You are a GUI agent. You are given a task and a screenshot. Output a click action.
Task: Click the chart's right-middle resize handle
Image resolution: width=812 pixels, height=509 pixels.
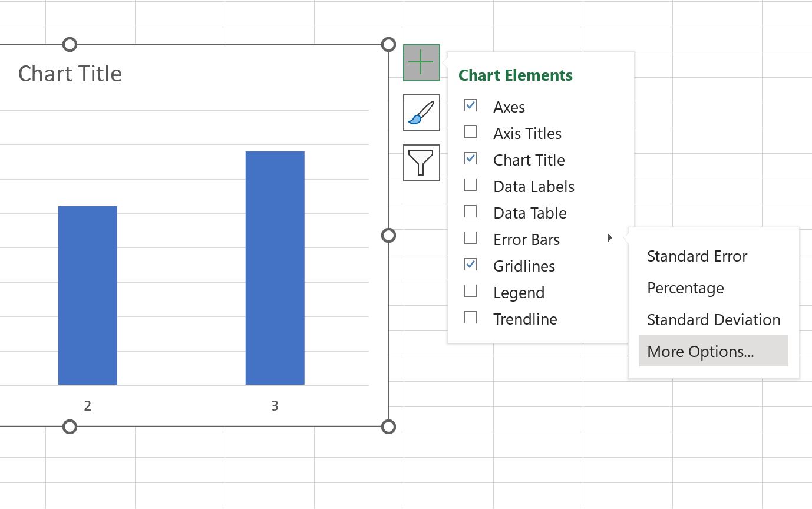point(388,236)
